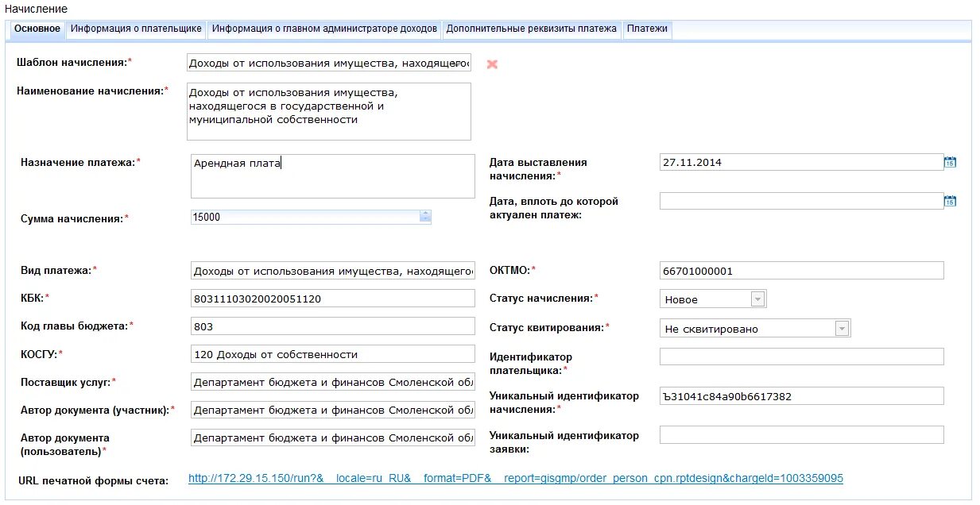This screenshot has height=505, width=980.
Task: Select the Дата выставления начисления date field
Action: click(x=801, y=162)
